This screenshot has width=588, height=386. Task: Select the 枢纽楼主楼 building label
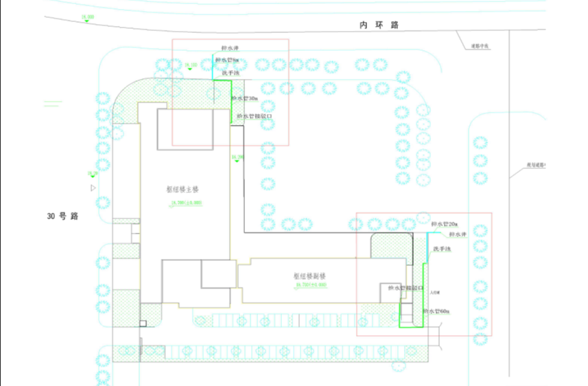click(182, 190)
